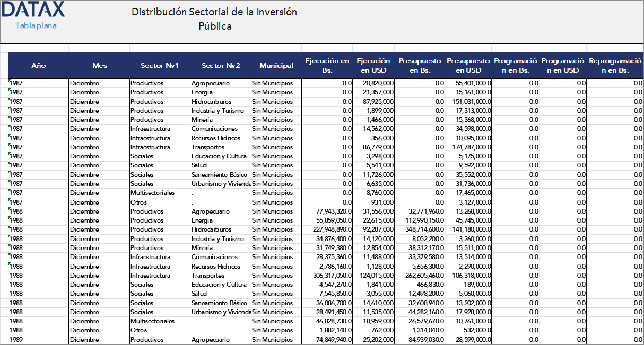Select the cell with 1,882,140.0
Screen dimensions: 644x345
[327, 330]
